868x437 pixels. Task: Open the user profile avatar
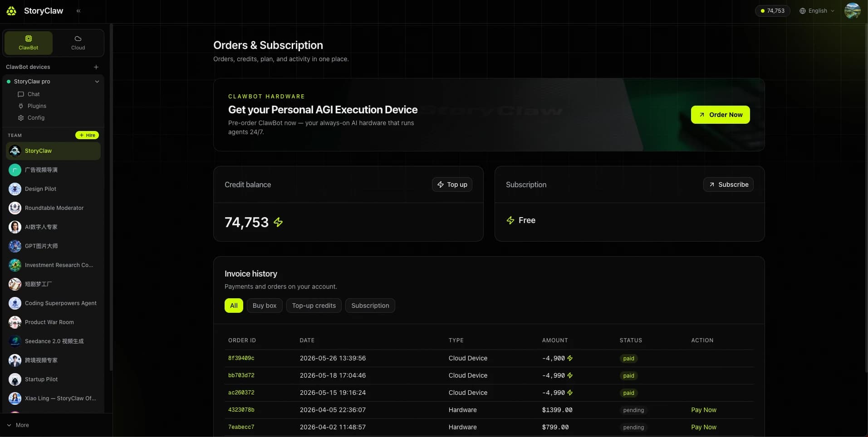coord(852,11)
